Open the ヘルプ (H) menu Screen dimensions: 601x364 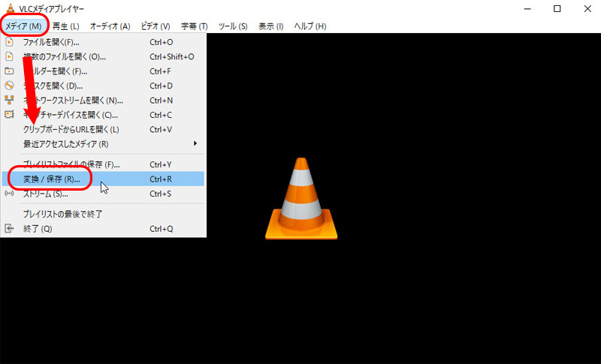tap(310, 26)
